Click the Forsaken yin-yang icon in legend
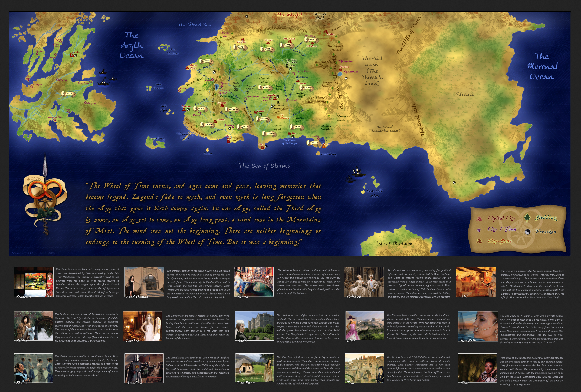The height and width of the screenshot is (392, 581). tap(527, 232)
